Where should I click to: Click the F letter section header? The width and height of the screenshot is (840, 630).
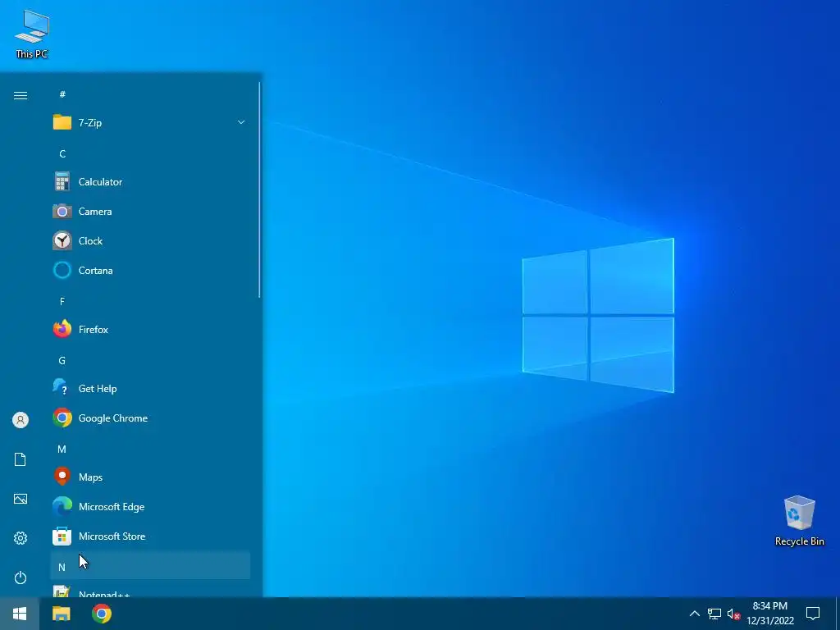[x=150, y=302]
